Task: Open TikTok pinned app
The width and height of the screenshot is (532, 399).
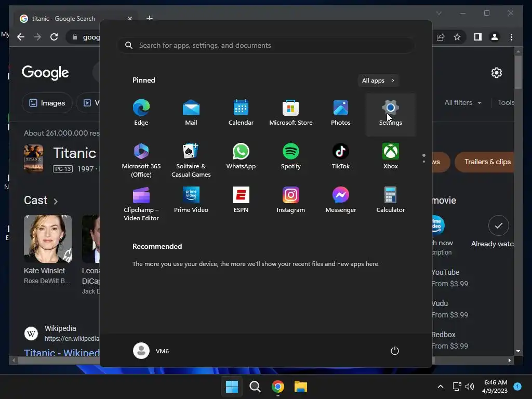Action: (x=341, y=156)
